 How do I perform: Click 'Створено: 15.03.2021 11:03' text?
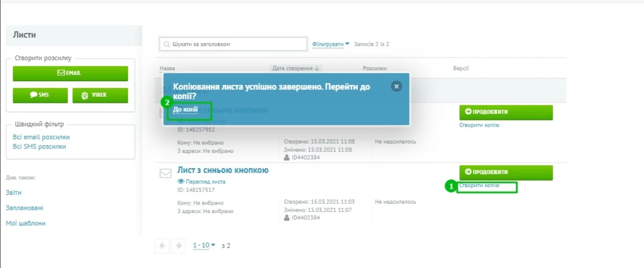319,202
